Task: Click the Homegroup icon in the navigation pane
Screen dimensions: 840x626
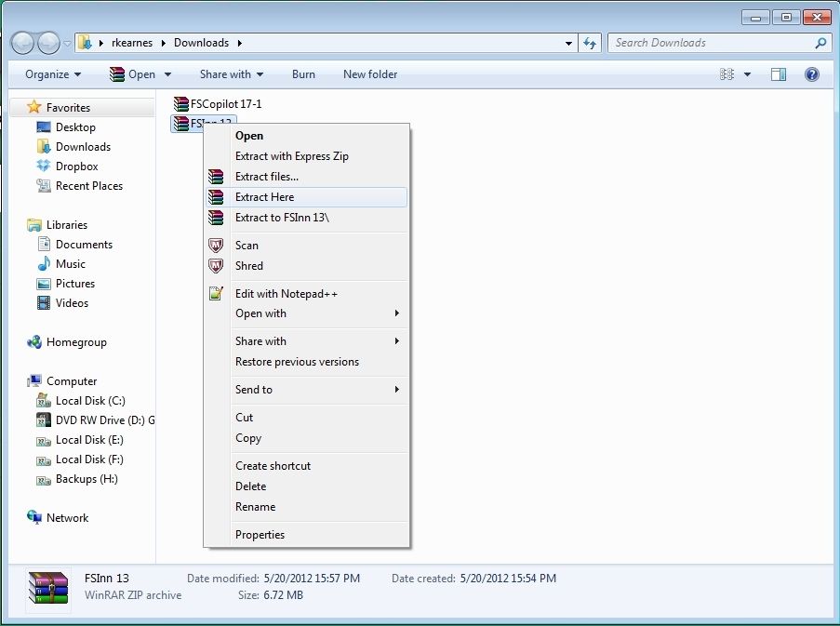Action: tap(34, 341)
